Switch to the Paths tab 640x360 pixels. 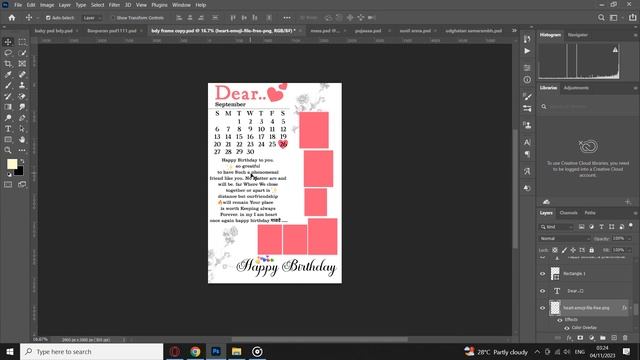coord(590,213)
